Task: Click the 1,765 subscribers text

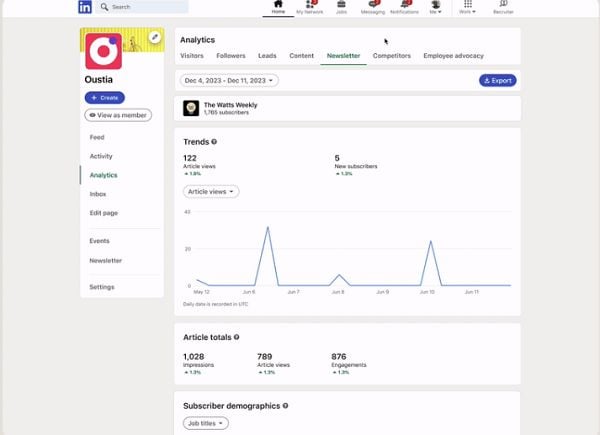Action: coord(226,112)
